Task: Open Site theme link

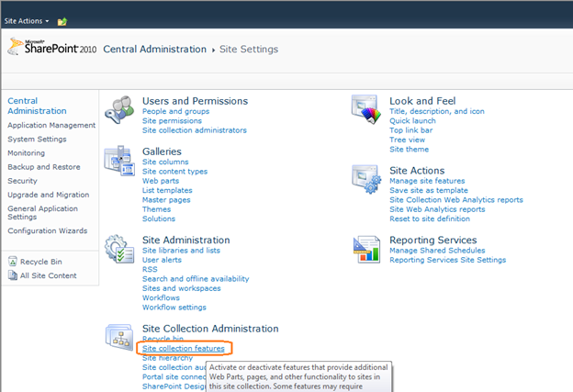Action: pos(409,149)
